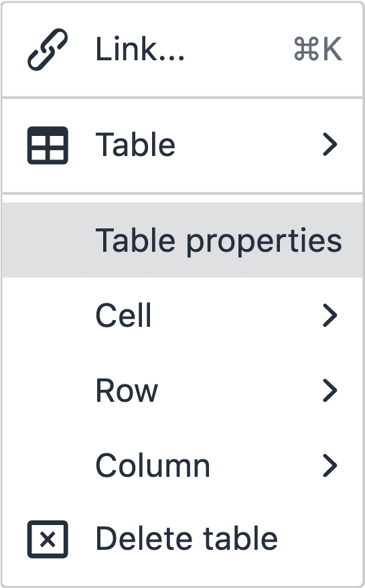This screenshot has width=365, height=588.
Task: Open Table properties
Action: click(x=182, y=240)
